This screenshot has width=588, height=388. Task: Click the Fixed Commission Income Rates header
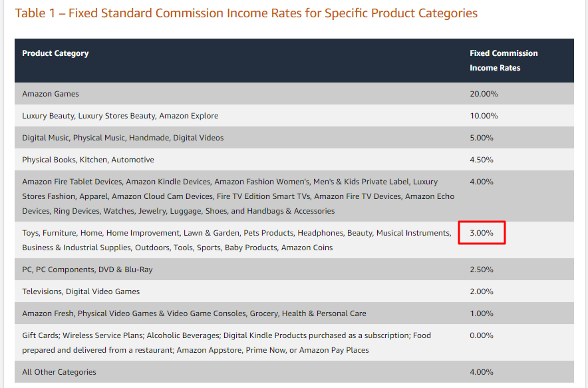(504, 61)
